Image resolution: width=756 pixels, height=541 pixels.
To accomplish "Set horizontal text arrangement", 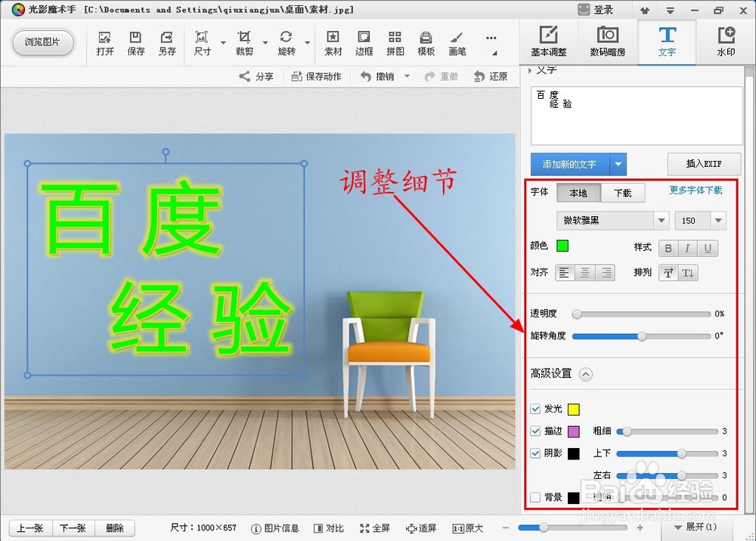I will [x=668, y=274].
